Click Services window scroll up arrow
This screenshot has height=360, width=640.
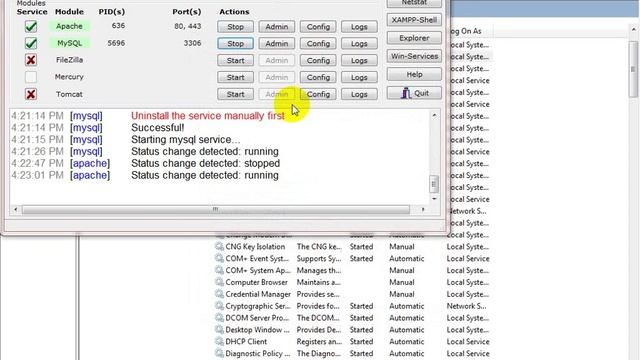point(633,29)
